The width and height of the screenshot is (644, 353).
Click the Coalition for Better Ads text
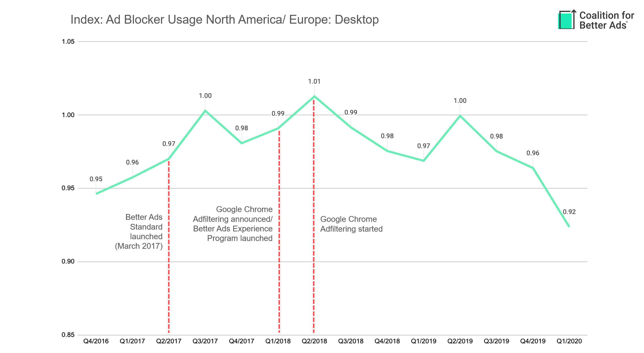pyautogui.click(x=607, y=20)
